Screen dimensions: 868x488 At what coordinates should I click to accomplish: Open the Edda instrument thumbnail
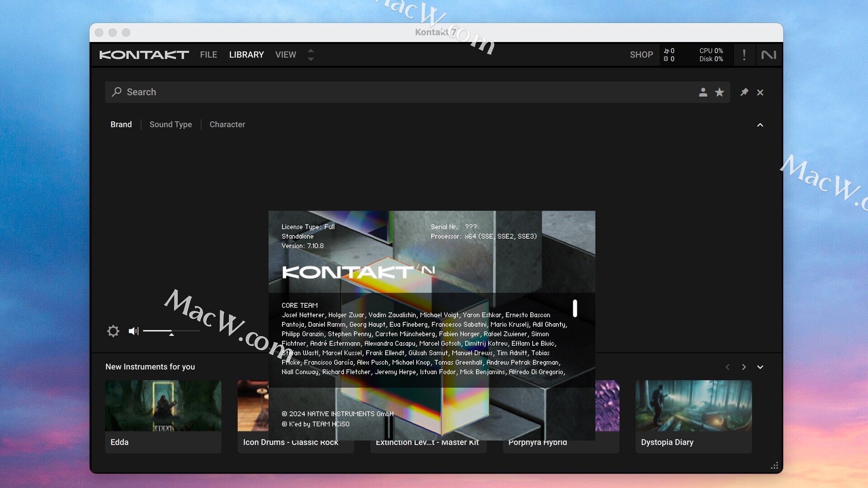(x=163, y=405)
